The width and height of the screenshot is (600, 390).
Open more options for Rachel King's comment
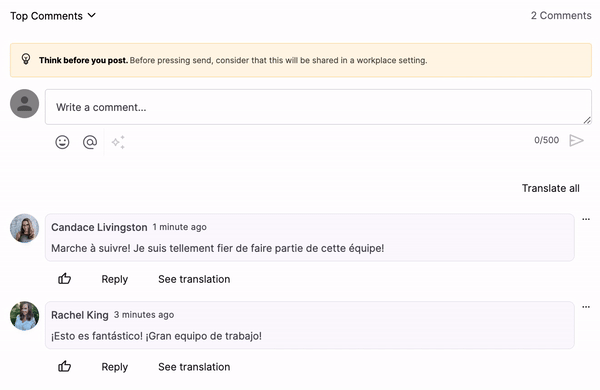click(586, 307)
